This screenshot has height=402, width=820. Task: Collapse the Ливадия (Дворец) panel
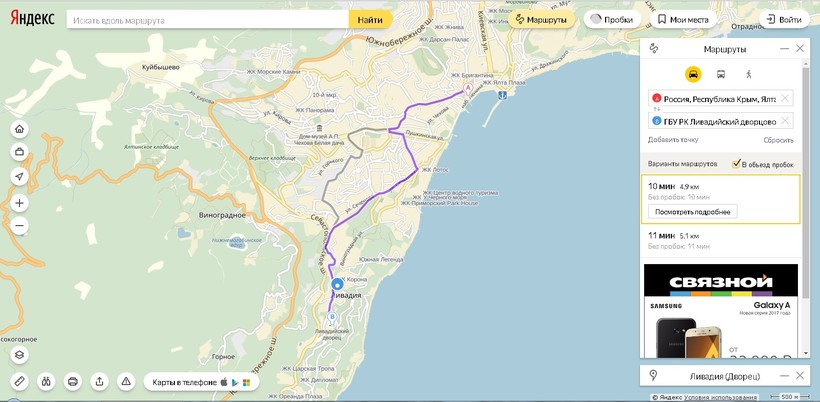click(x=784, y=375)
